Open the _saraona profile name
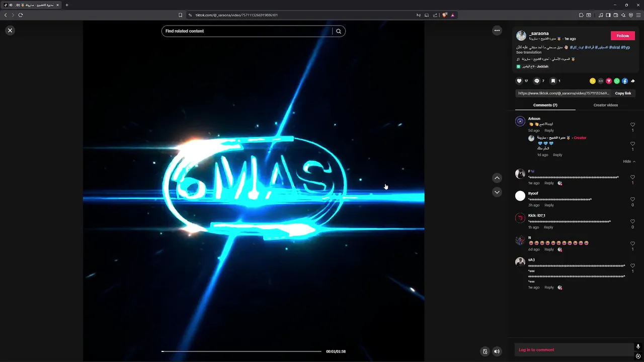 tap(539, 33)
